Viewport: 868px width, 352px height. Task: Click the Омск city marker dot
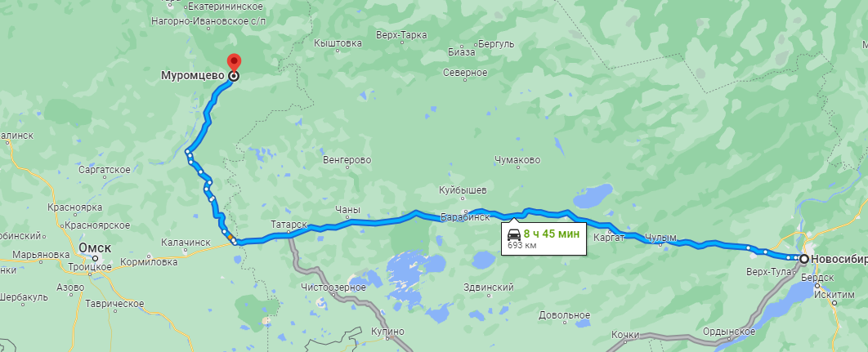point(95,258)
